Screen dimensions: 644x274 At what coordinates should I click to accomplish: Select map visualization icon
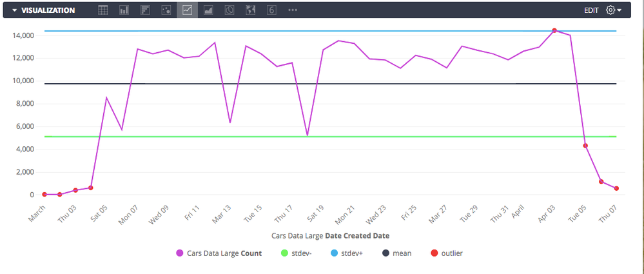coord(250,10)
